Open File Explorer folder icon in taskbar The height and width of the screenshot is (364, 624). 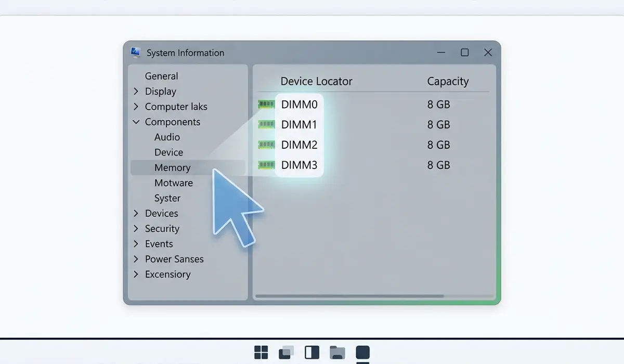pos(337,353)
